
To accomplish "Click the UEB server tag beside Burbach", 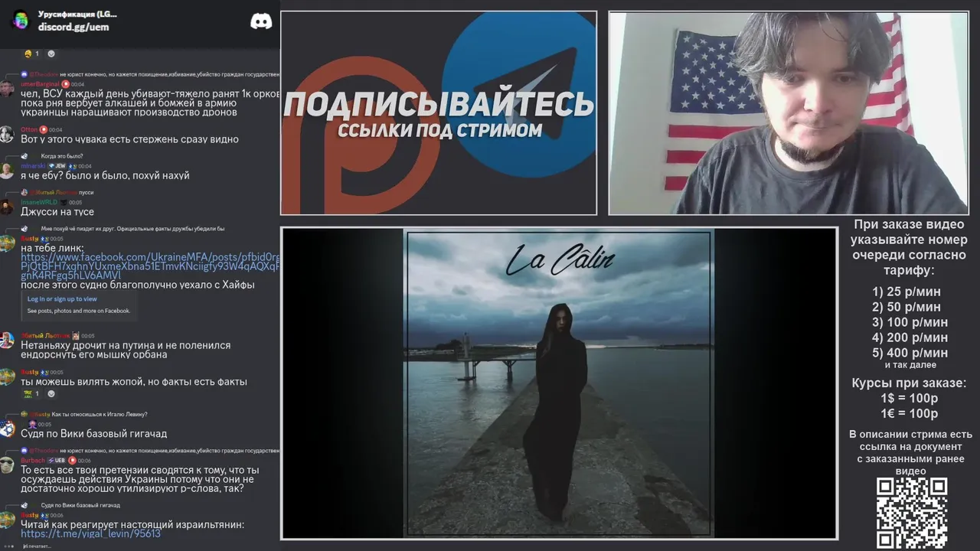I will click(57, 460).
